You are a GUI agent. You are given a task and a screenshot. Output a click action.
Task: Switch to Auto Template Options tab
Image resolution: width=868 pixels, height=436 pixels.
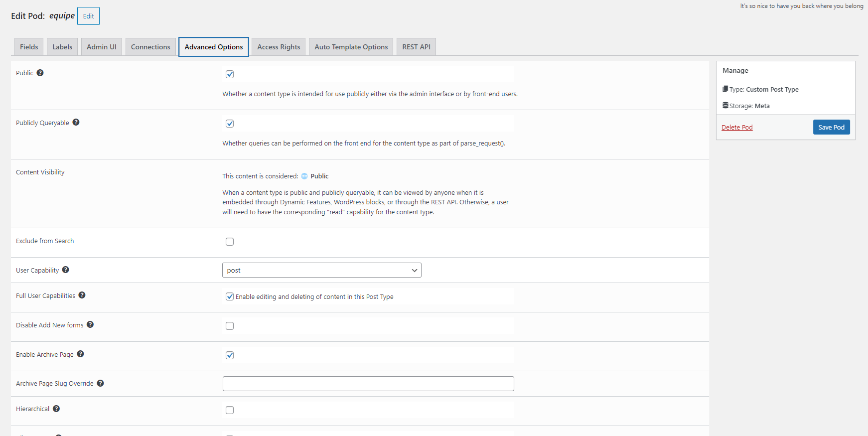pyautogui.click(x=351, y=47)
